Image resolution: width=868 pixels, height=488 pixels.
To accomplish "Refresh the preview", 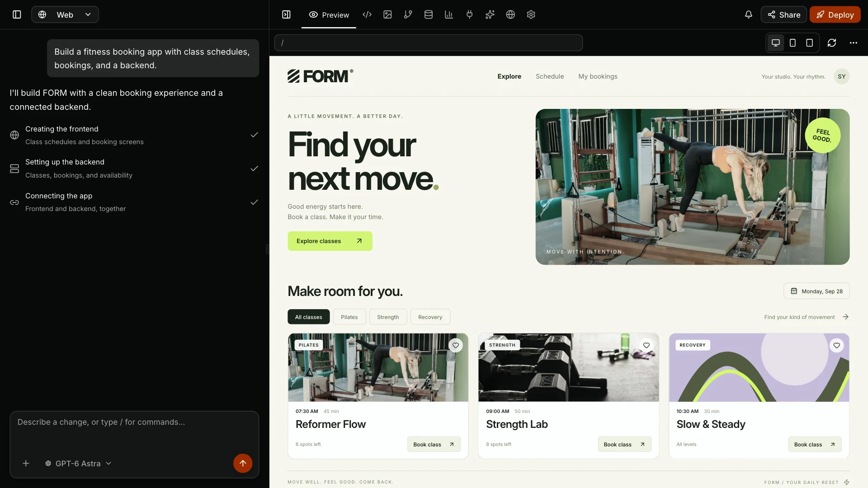I will tap(832, 42).
